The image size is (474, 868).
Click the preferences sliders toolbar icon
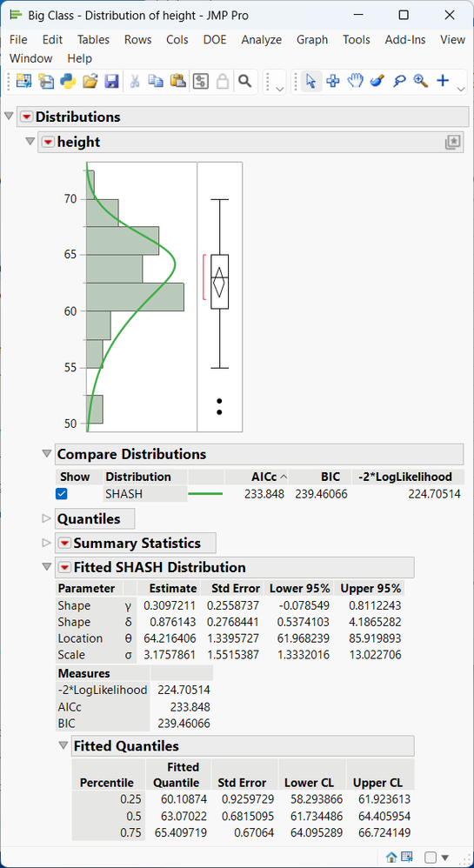pyautogui.click(x=200, y=82)
